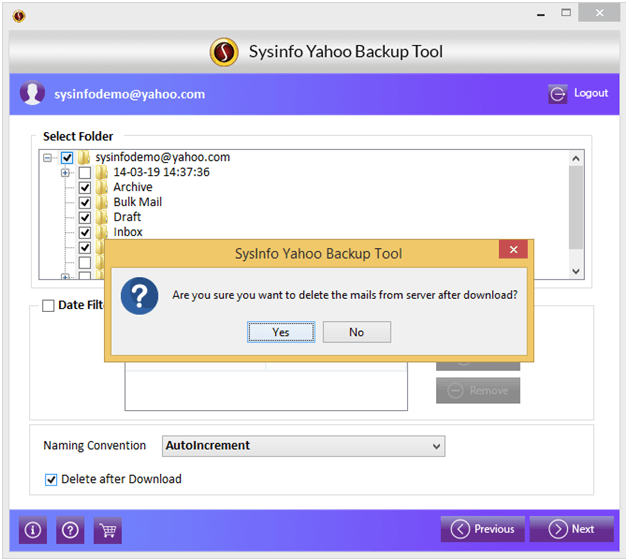
Task: Click the sysinfodemo@yahoo.com root folder label
Action: pos(163,157)
